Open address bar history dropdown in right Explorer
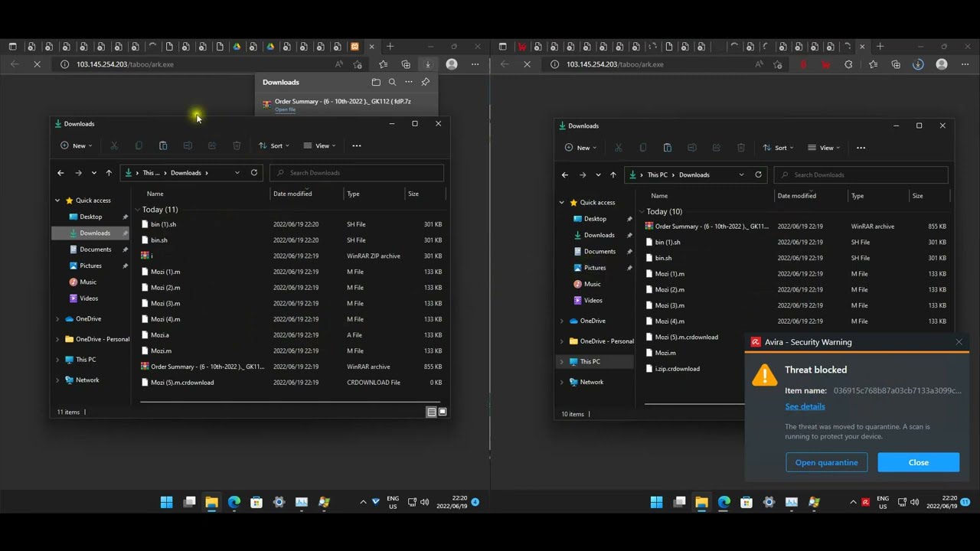 741,174
